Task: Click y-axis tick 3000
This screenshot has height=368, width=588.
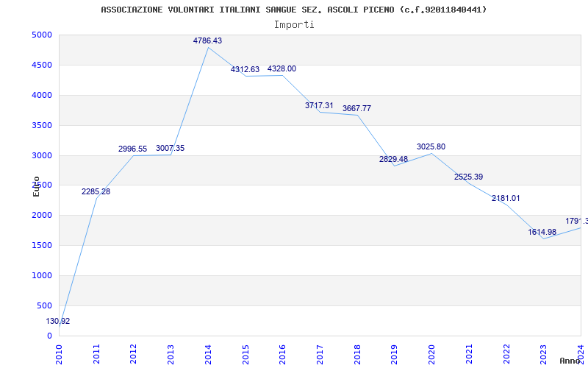Action: point(43,155)
